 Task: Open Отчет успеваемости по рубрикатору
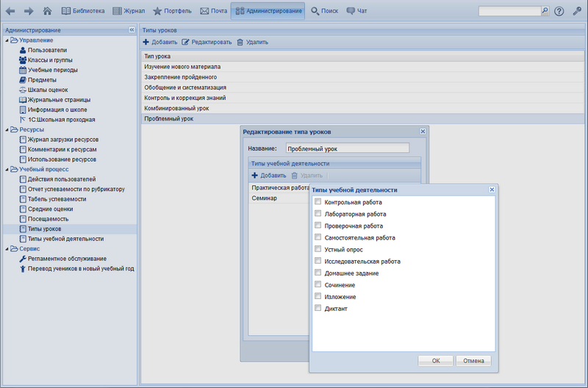(x=76, y=190)
